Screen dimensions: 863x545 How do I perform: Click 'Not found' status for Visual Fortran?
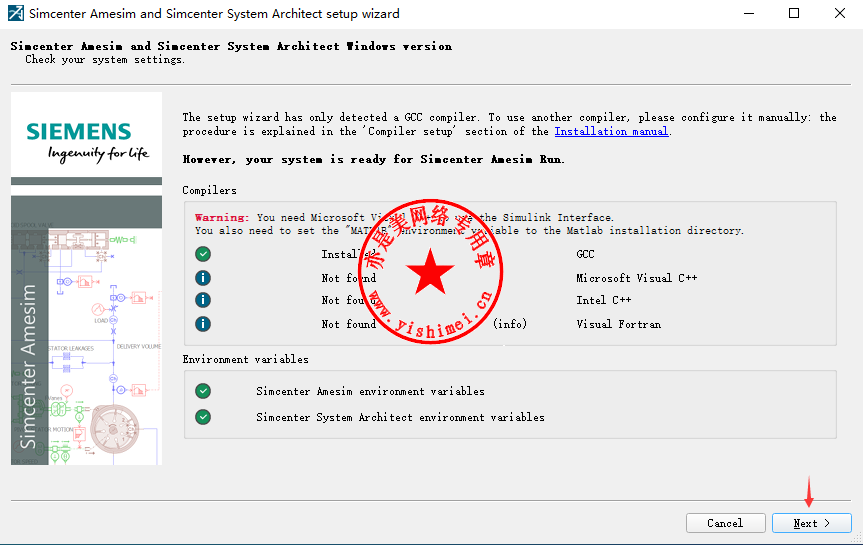349,324
